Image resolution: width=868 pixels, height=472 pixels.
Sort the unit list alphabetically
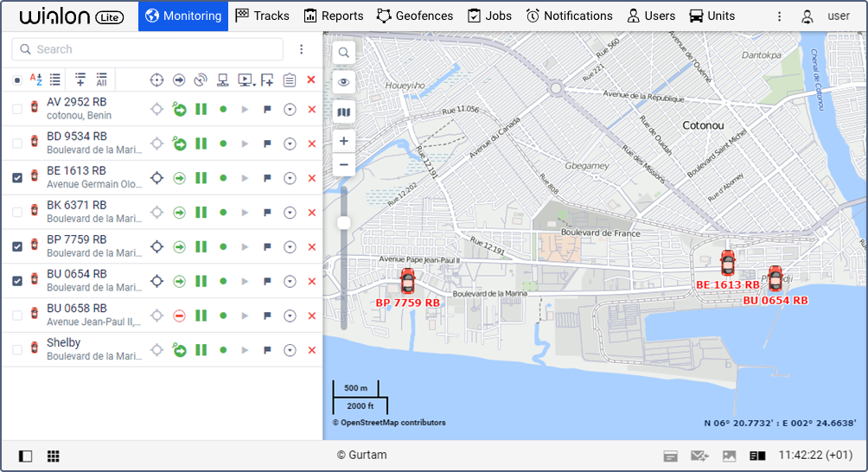36,80
